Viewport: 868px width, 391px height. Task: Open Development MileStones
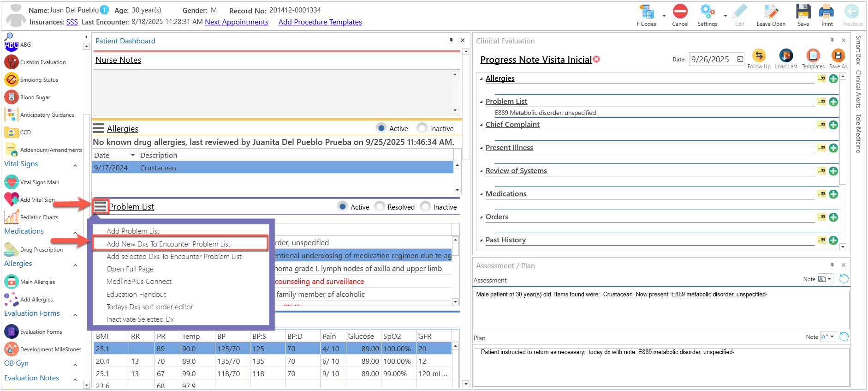tap(43, 349)
